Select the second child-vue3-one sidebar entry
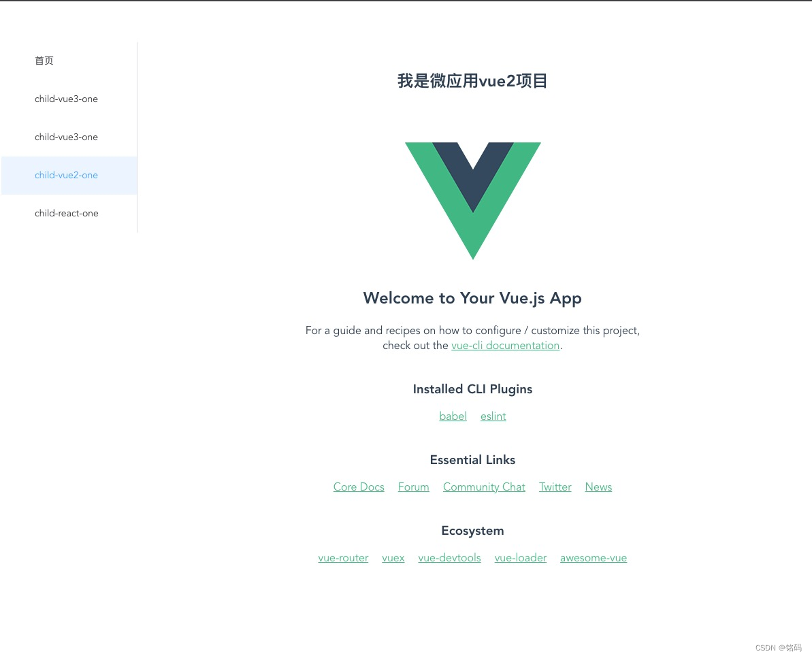Image resolution: width=812 pixels, height=658 pixels. pos(69,137)
